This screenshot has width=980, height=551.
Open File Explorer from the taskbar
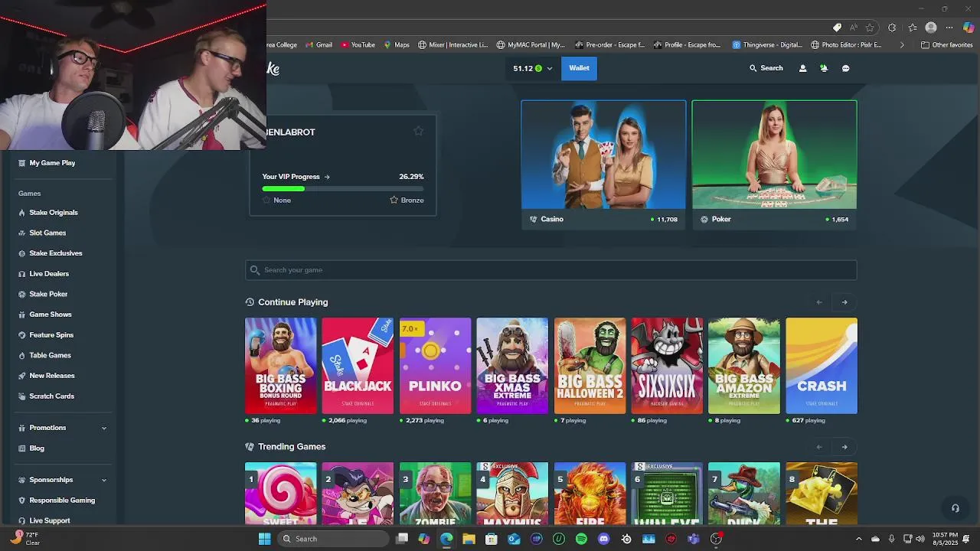[x=469, y=539]
